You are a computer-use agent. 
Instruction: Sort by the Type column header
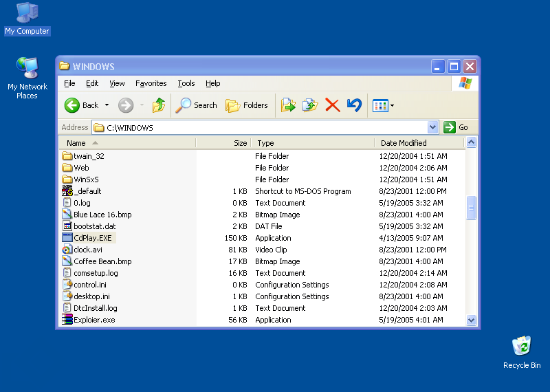(x=313, y=143)
